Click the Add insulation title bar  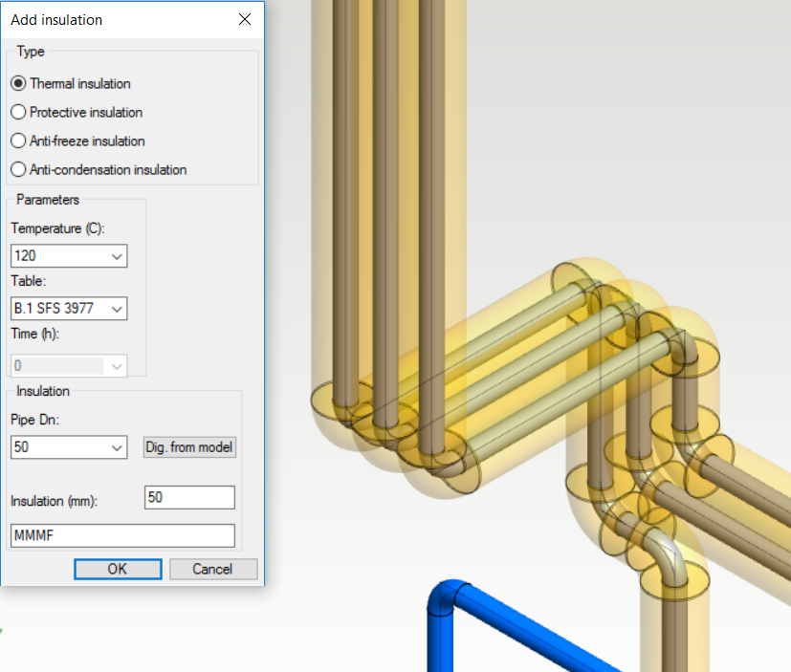115,19
